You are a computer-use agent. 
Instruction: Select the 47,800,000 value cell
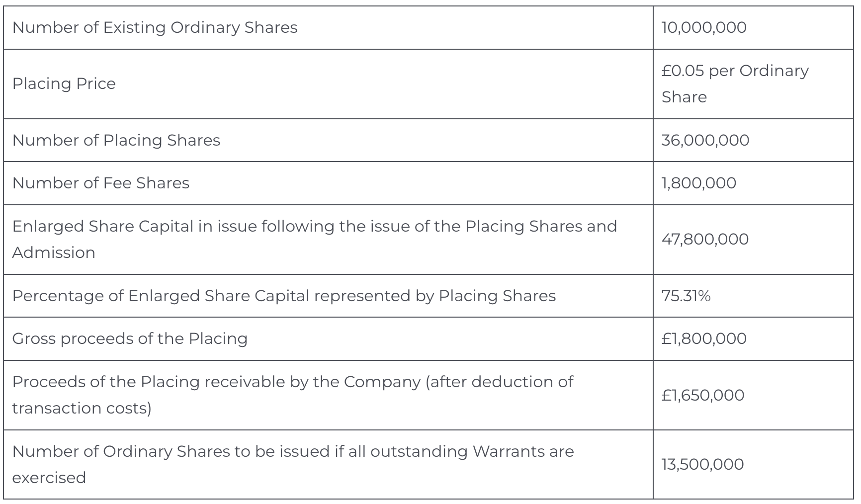click(705, 239)
